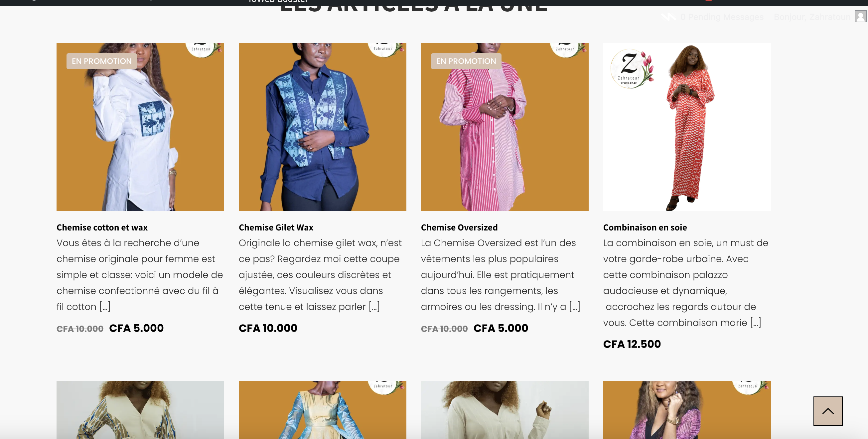Click the blue wax vest shirt photo
The width and height of the screenshot is (868, 439).
click(x=323, y=127)
